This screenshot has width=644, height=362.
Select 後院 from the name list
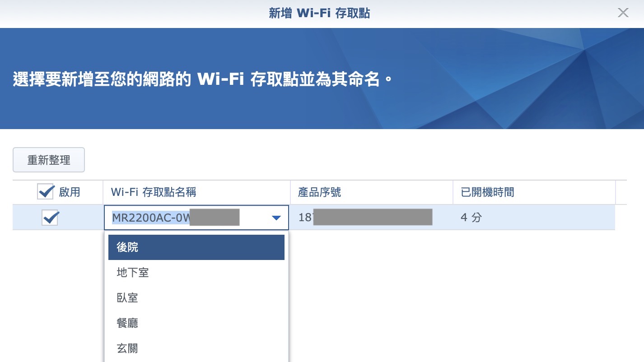(x=196, y=247)
